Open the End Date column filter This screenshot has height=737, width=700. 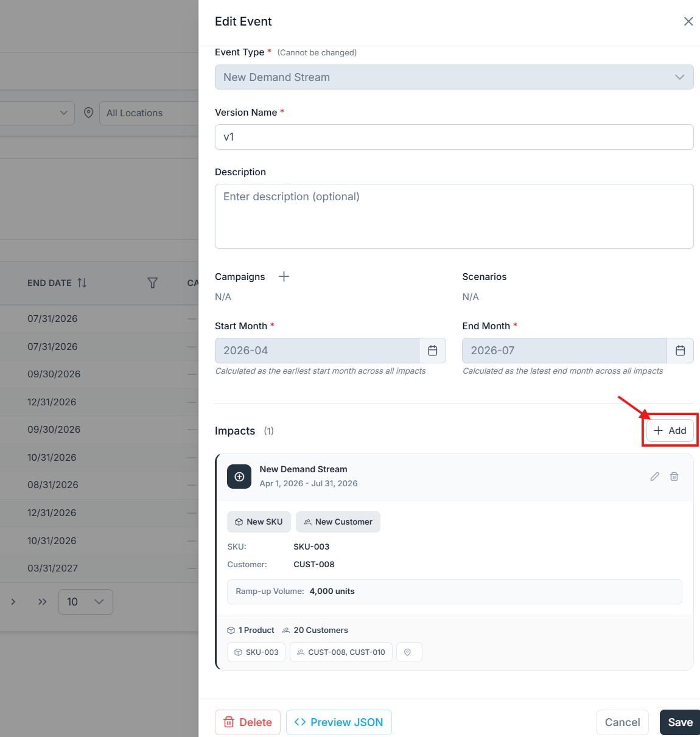[x=153, y=283]
